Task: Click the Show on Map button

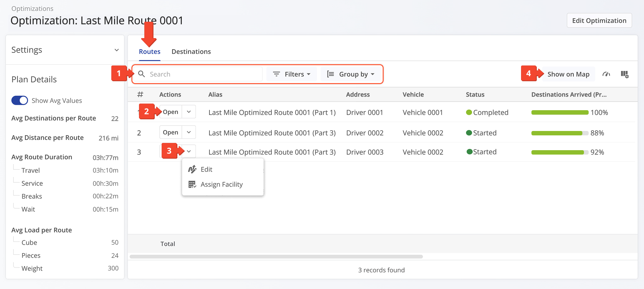Action: tap(568, 74)
